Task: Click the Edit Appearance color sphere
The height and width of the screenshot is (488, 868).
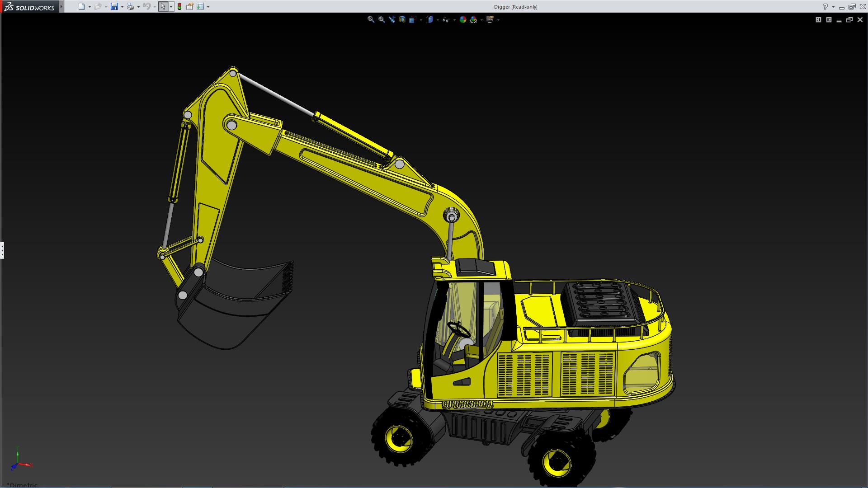Action: click(x=462, y=19)
